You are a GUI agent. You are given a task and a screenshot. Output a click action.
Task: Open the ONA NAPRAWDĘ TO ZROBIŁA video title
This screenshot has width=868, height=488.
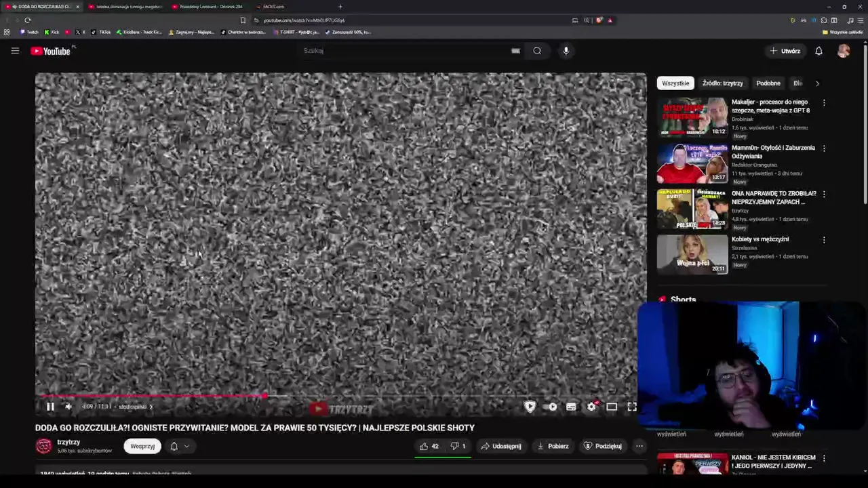click(774, 197)
